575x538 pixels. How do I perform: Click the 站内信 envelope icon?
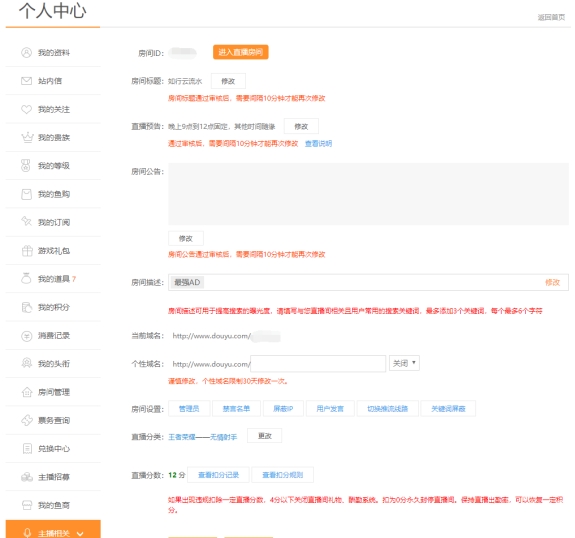coord(26,81)
